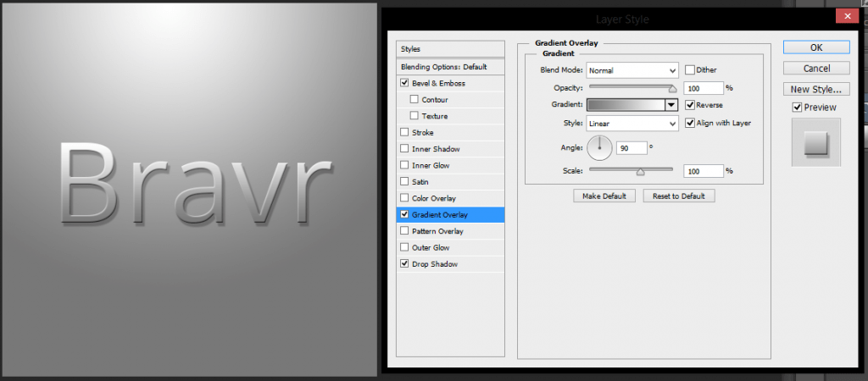Click the Make Default button
Image resolution: width=868 pixels, height=381 pixels.
pos(604,196)
